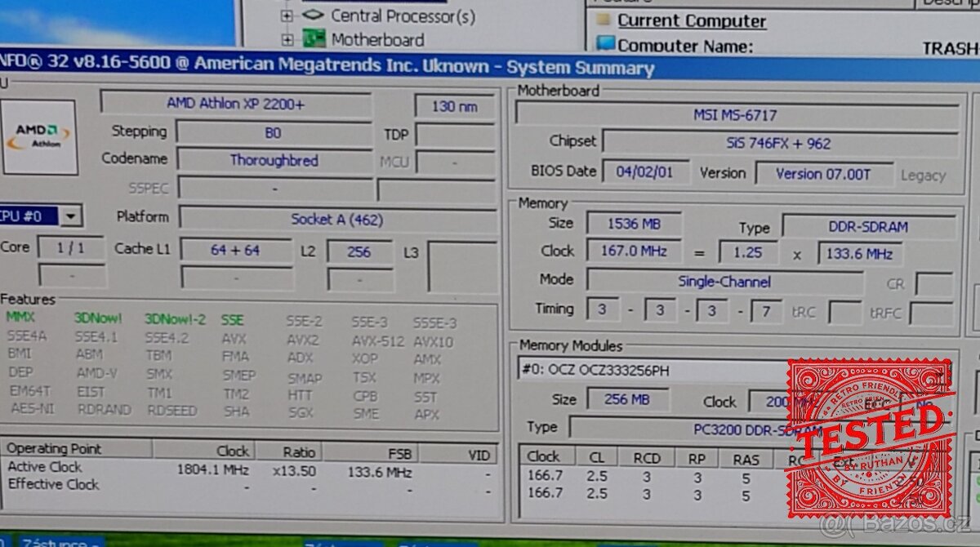
Task: Click the 1804.1 MHz active clock value
Action: tap(213, 470)
